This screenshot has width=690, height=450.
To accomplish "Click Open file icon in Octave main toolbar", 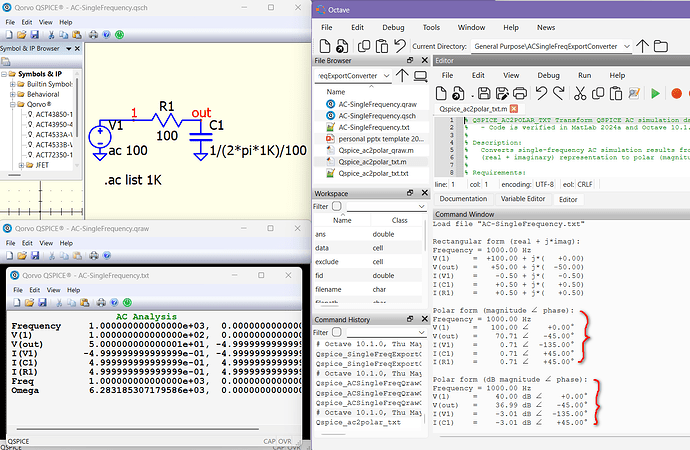I will click(342, 46).
